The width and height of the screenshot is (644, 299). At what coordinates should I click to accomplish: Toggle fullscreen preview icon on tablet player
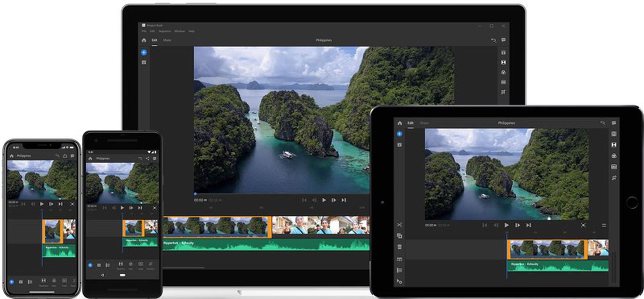click(583, 225)
